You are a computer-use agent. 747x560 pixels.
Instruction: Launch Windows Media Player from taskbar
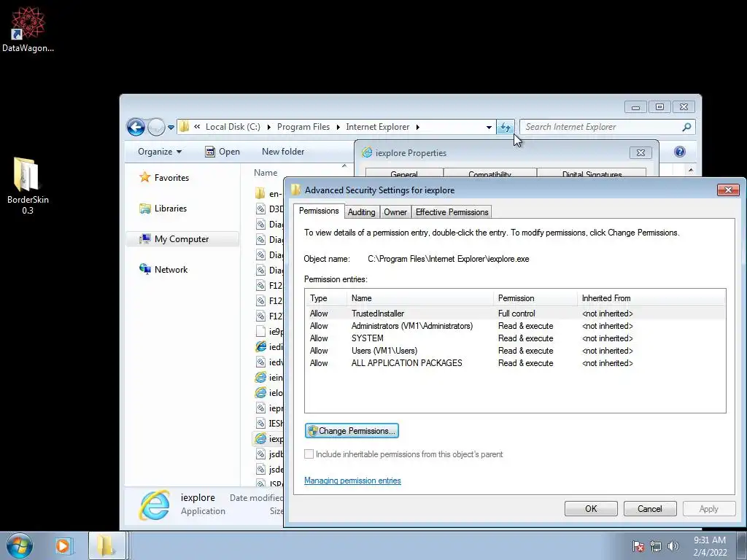[x=63, y=545]
